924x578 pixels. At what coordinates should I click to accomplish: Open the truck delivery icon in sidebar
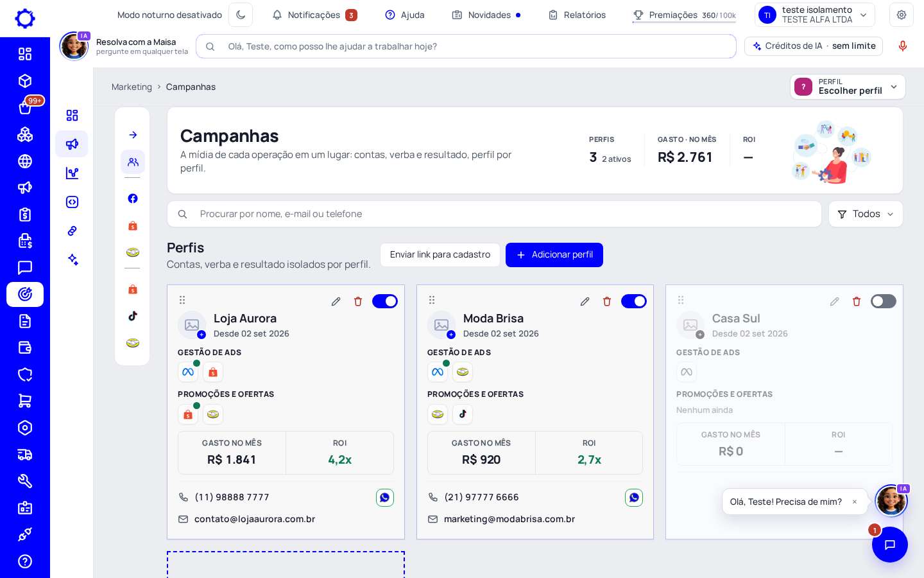point(25,455)
